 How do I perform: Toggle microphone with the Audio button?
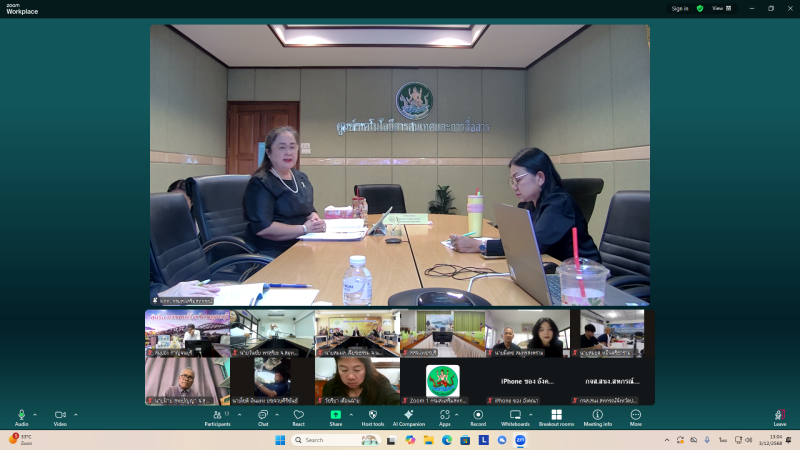coord(21,415)
